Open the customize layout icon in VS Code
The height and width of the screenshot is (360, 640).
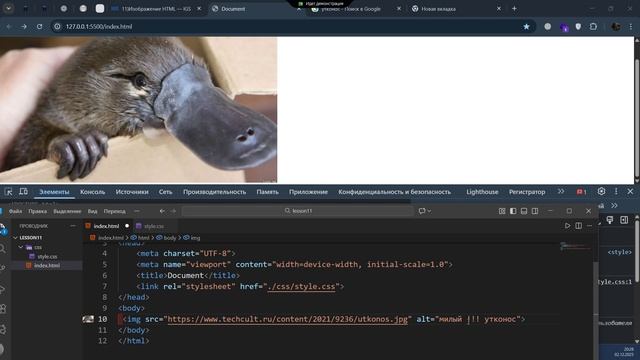pyautogui.click(x=502, y=211)
